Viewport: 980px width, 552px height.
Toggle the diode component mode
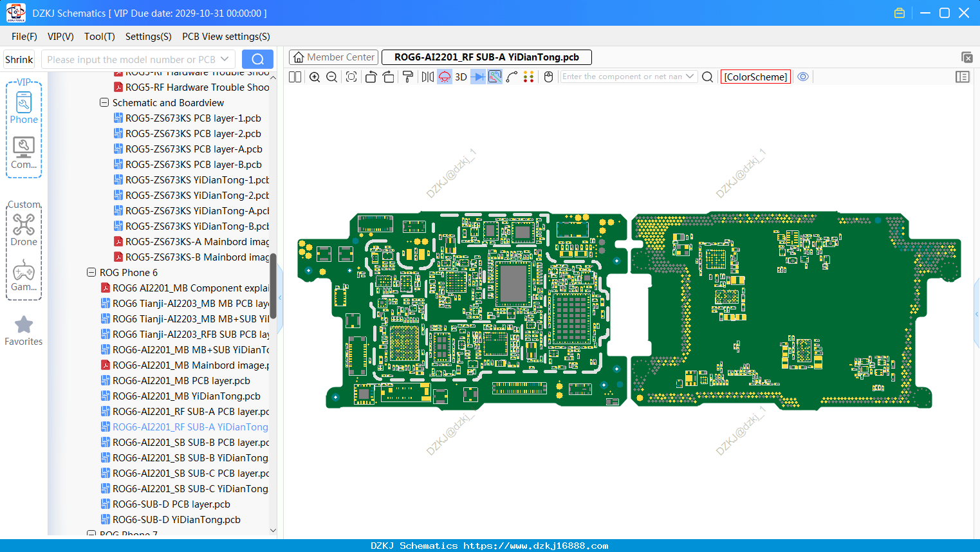click(478, 77)
